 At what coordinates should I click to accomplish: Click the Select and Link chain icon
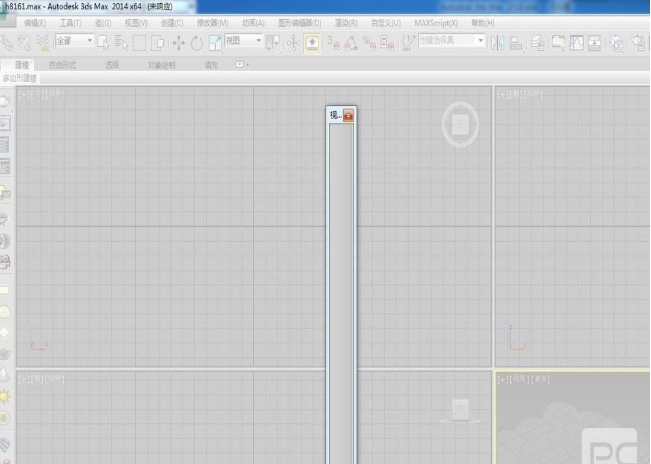pos(6,42)
